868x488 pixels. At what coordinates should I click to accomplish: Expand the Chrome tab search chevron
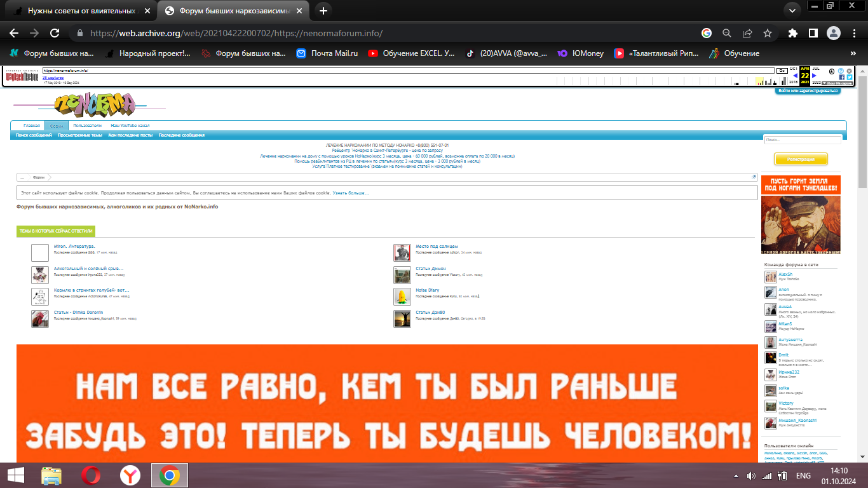click(x=792, y=11)
